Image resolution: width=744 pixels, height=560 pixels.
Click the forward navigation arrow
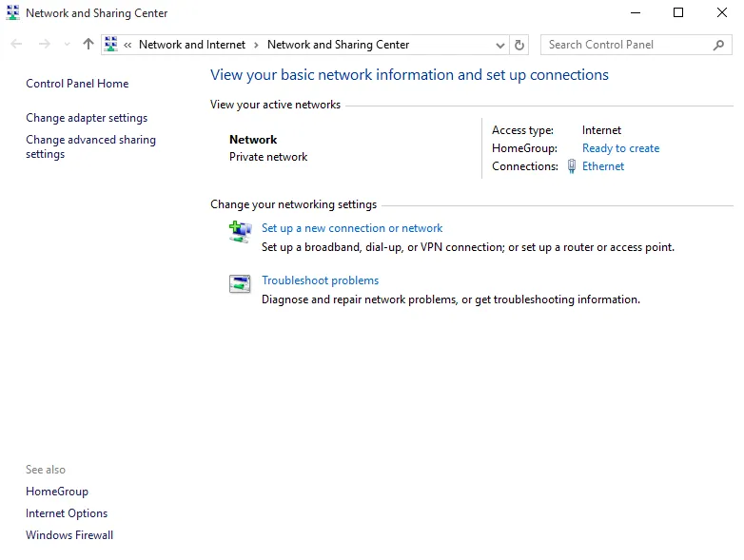(44, 45)
